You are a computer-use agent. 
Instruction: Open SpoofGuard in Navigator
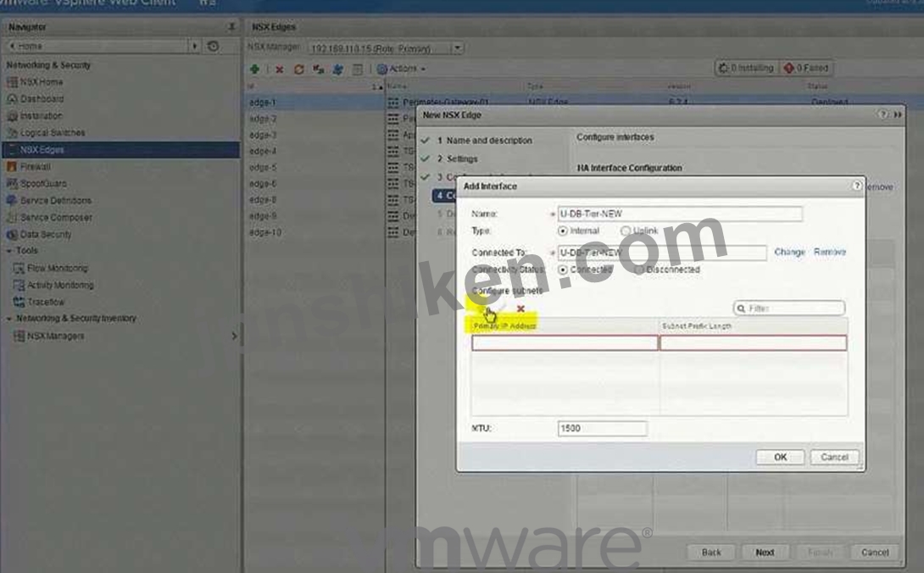click(43, 184)
